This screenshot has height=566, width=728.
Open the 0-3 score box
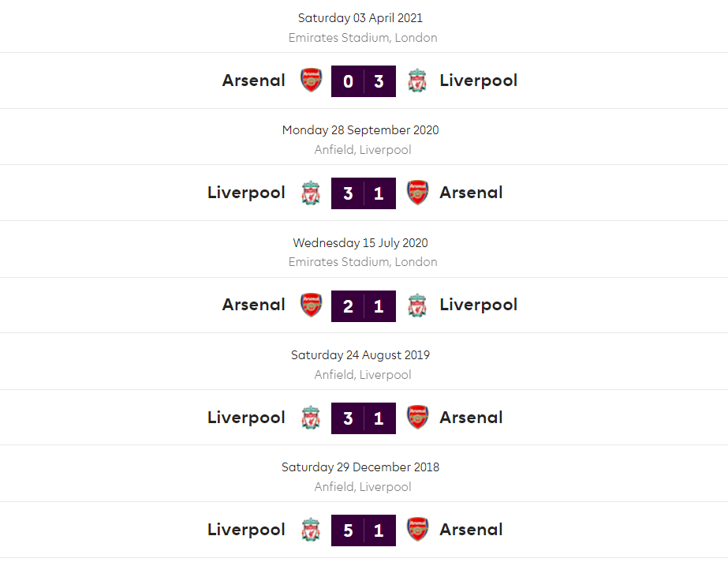coord(364,81)
